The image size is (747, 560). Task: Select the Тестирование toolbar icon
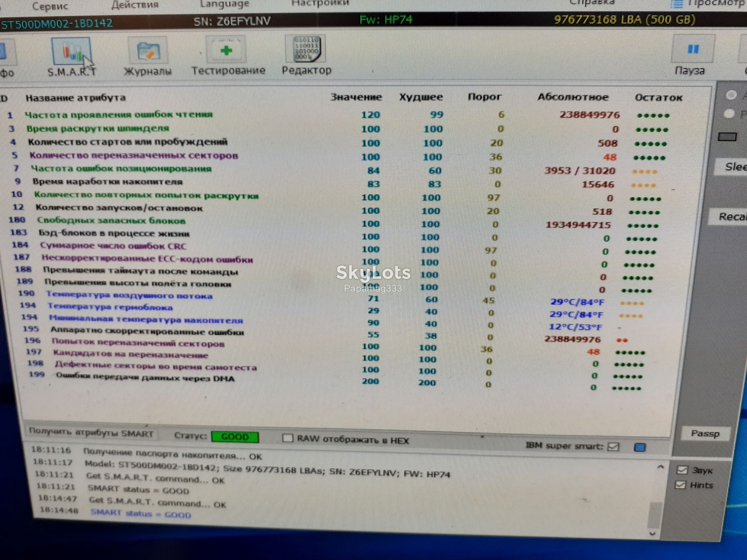[x=226, y=50]
